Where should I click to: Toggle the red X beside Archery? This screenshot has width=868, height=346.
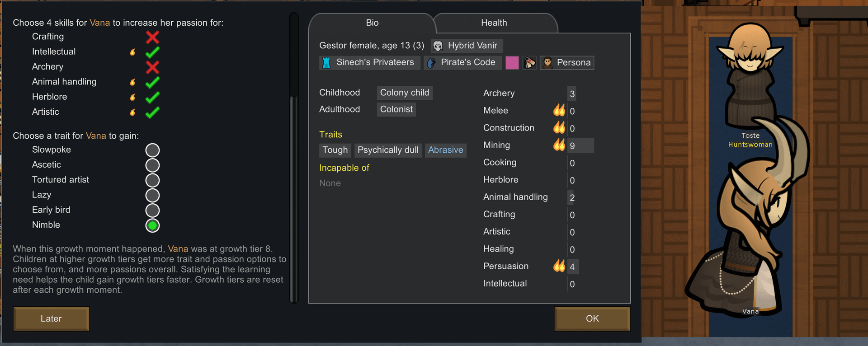pyautogui.click(x=152, y=67)
